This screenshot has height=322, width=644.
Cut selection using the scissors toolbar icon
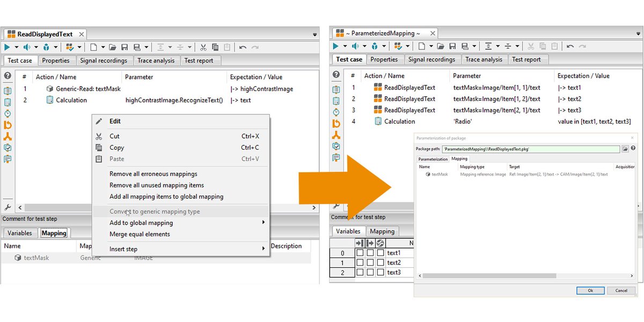click(x=203, y=47)
